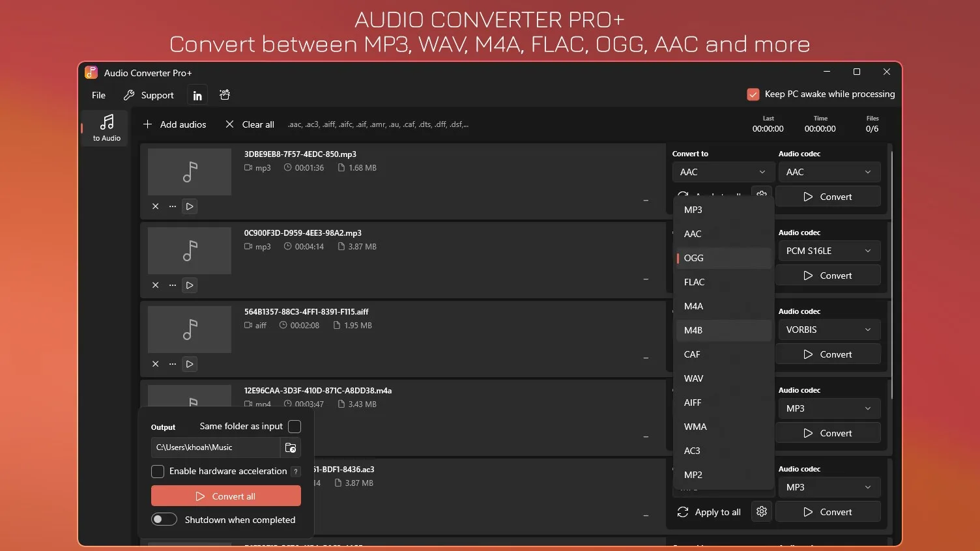Click Convert button beside Apply to all
The height and width of the screenshot is (551, 980).
[x=828, y=512]
